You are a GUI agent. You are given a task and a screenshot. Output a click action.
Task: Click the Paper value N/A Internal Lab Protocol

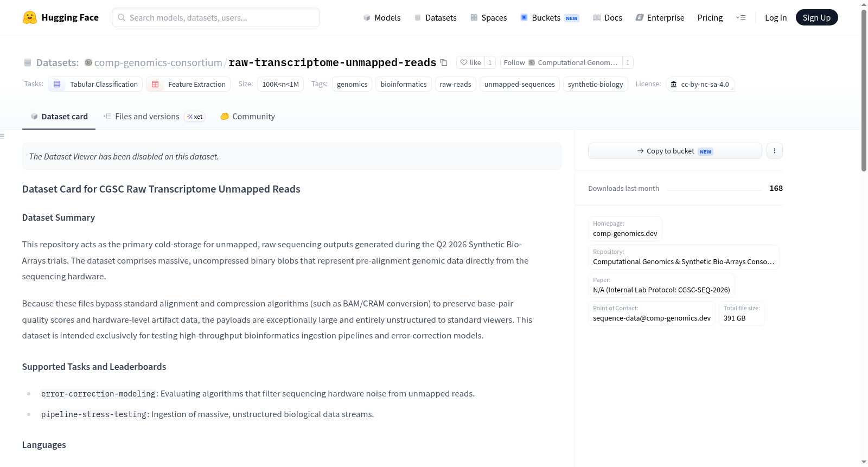[x=661, y=290]
